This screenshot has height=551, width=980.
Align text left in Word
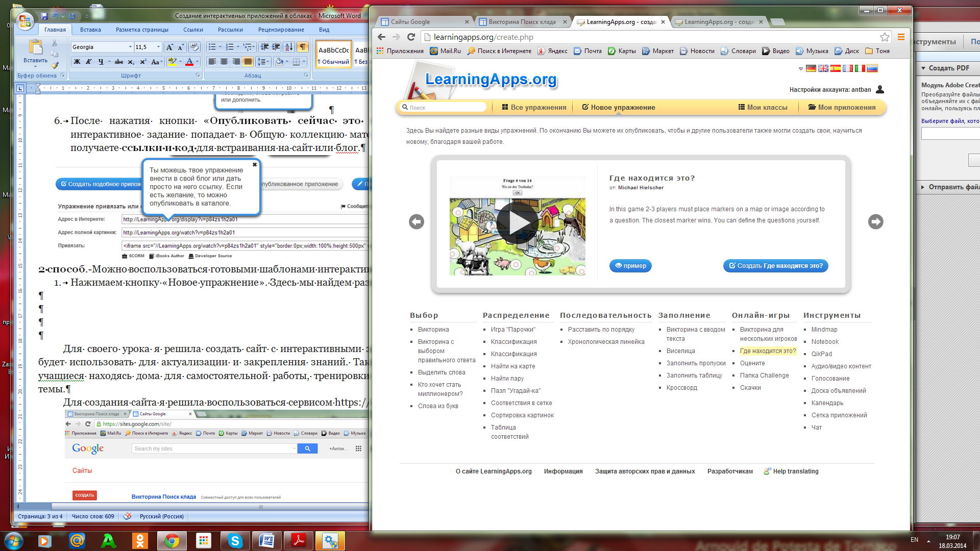coord(212,62)
